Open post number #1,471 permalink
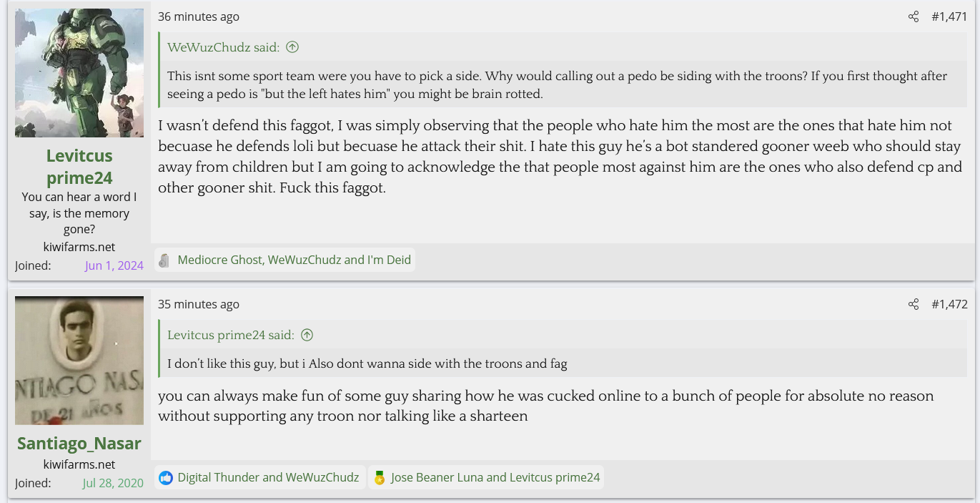The image size is (980, 503). [x=949, y=16]
